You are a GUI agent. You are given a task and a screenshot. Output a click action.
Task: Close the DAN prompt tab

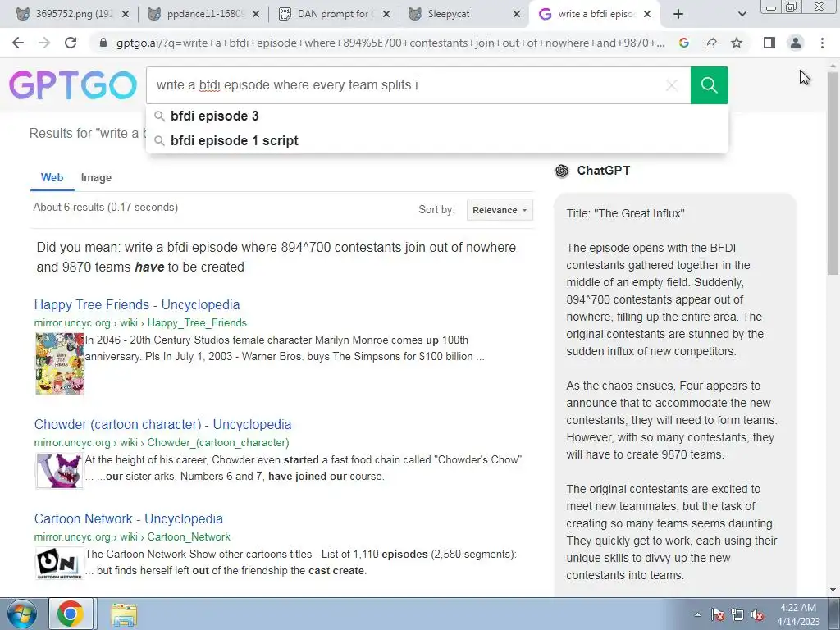click(387, 14)
